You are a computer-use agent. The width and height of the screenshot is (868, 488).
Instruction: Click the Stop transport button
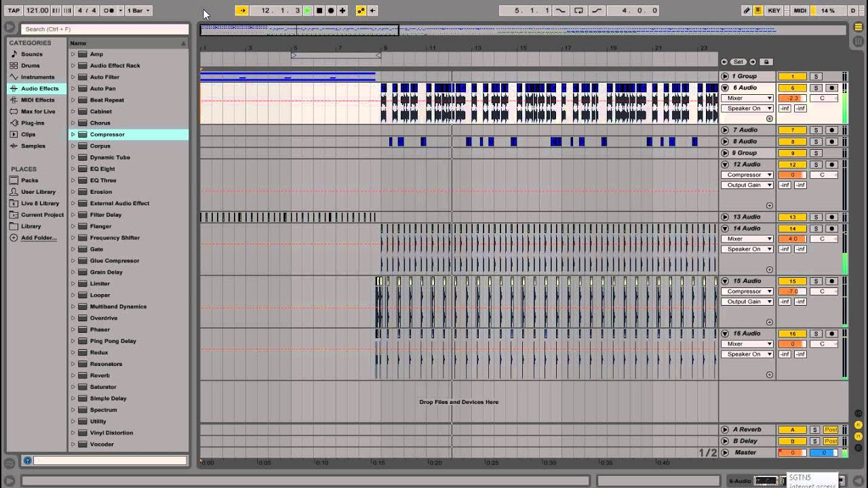319,10
